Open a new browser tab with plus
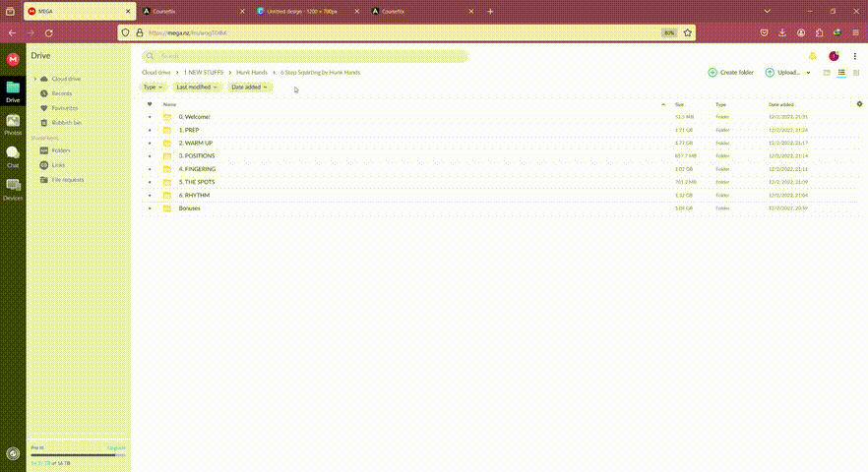The height and width of the screenshot is (472, 868). coord(490,11)
